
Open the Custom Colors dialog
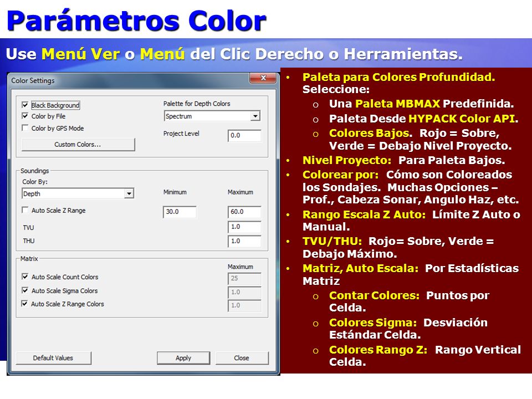pyautogui.click(x=78, y=145)
